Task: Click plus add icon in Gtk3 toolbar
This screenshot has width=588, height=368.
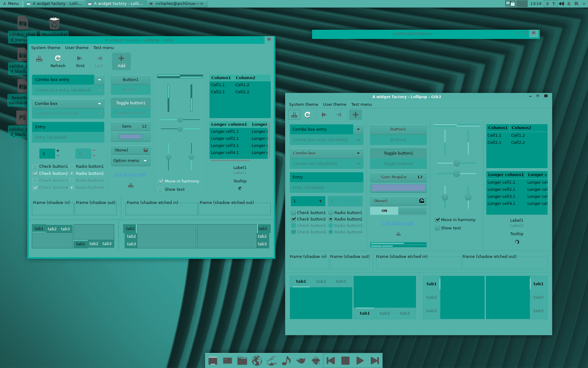Action: point(356,115)
